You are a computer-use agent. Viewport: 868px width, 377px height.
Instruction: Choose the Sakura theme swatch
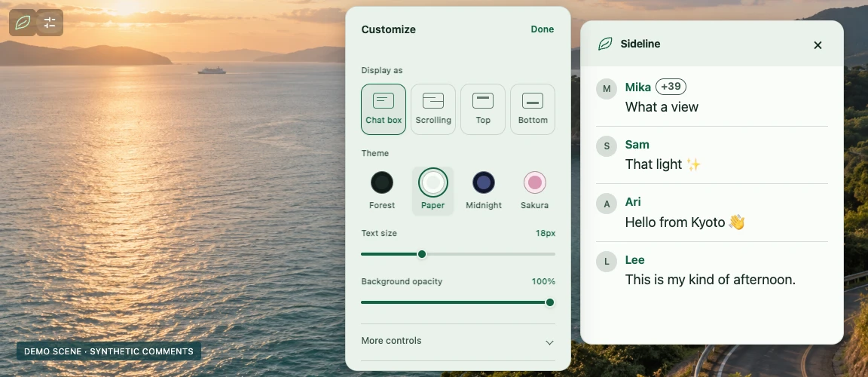click(535, 191)
